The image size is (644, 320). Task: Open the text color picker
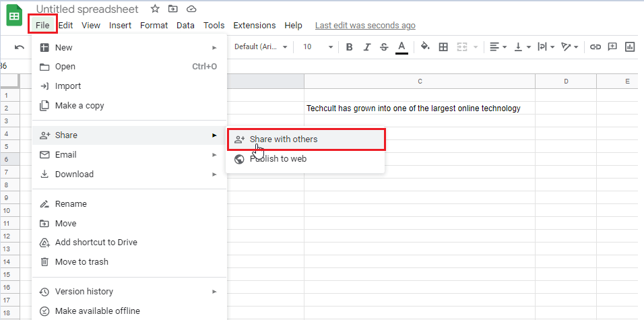pyautogui.click(x=401, y=47)
